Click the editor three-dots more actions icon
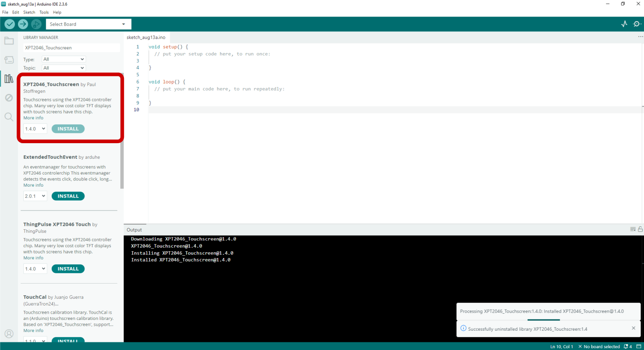The height and width of the screenshot is (350, 644). pyautogui.click(x=640, y=37)
